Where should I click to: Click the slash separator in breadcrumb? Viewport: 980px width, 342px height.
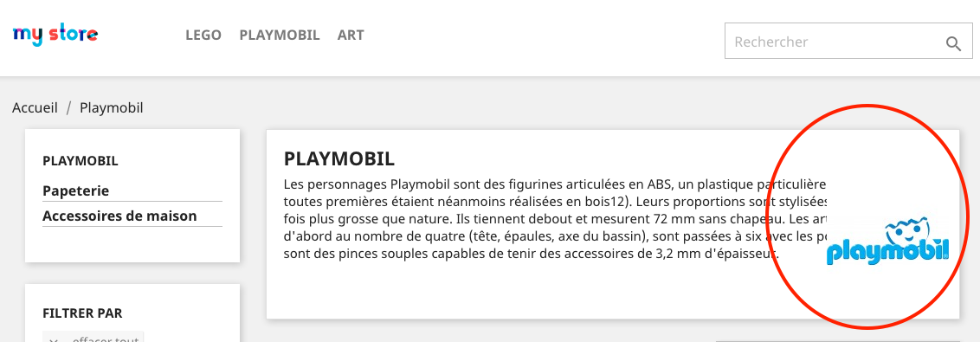click(x=68, y=107)
